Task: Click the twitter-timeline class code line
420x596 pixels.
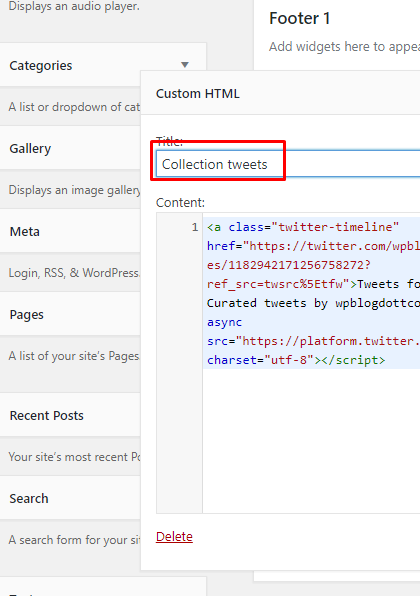Action: [x=303, y=227]
